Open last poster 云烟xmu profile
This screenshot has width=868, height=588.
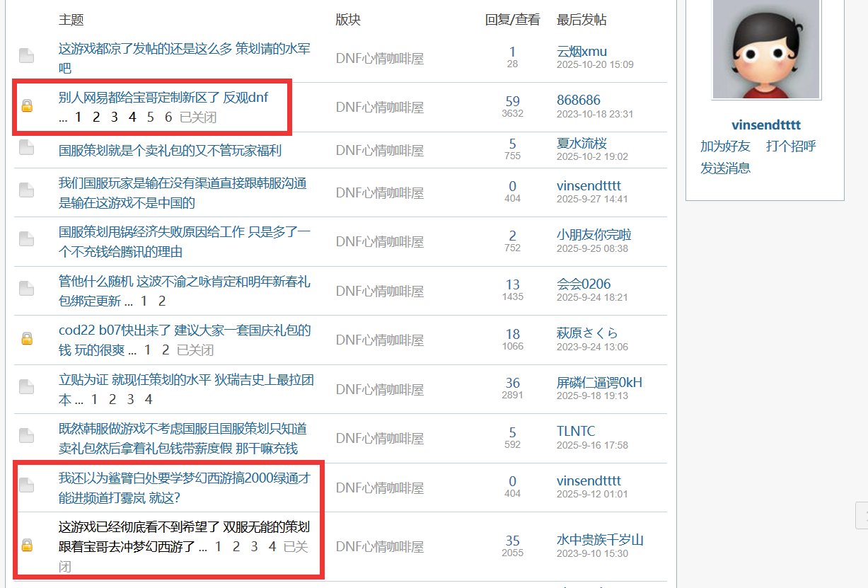(581, 52)
